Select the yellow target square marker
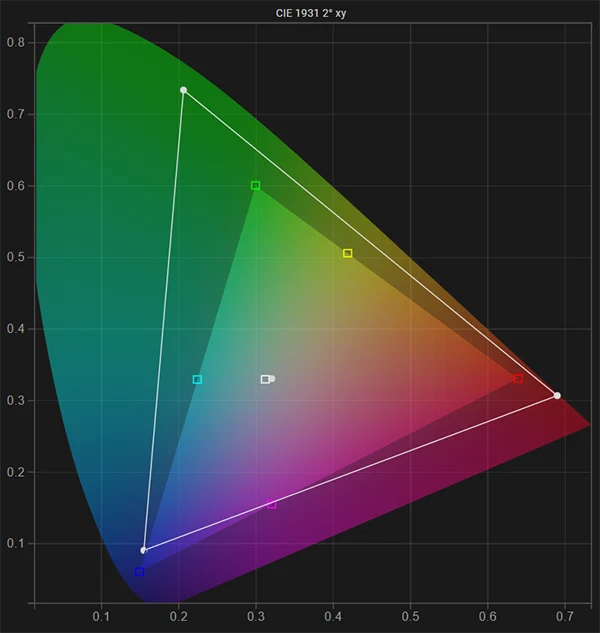The width and height of the screenshot is (600, 633). click(348, 254)
